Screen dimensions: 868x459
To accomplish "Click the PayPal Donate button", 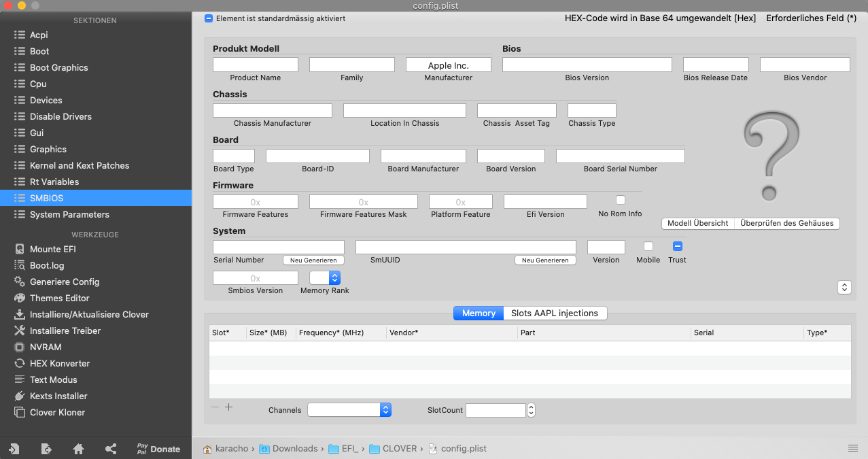I will [x=158, y=449].
